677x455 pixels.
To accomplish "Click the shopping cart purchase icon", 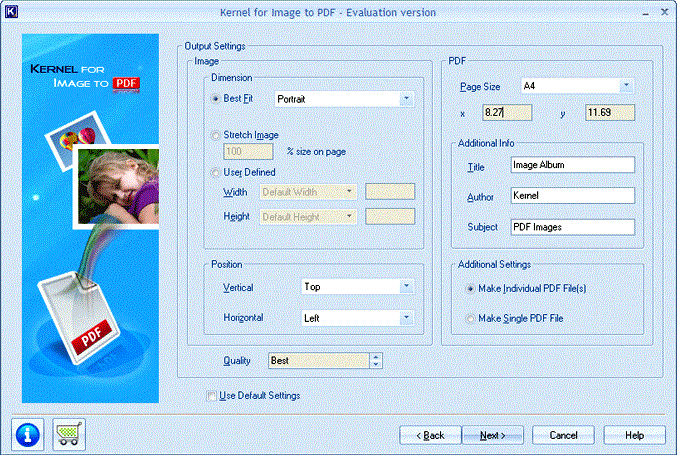I will [69, 434].
